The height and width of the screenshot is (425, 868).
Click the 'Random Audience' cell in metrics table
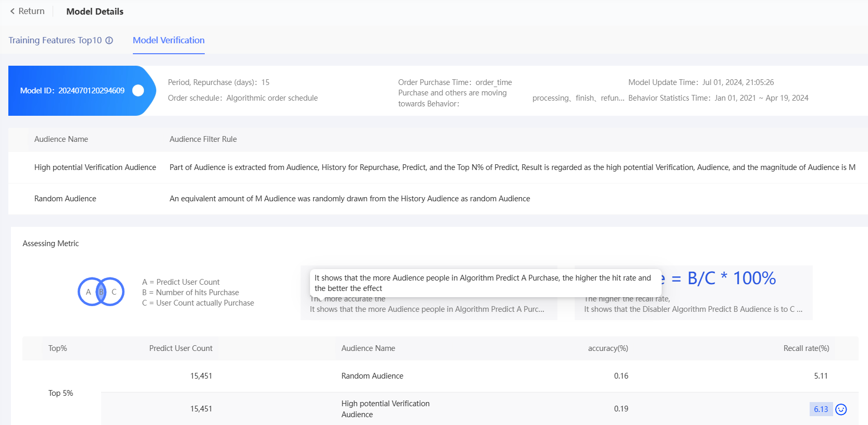pyautogui.click(x=373, y=376)
